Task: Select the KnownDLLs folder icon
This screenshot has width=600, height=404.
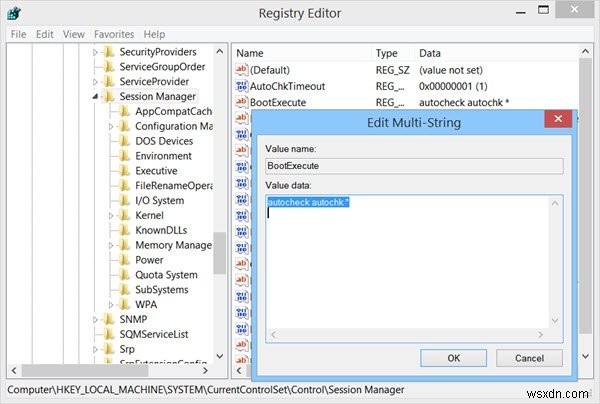Action: tap(125, 230)
